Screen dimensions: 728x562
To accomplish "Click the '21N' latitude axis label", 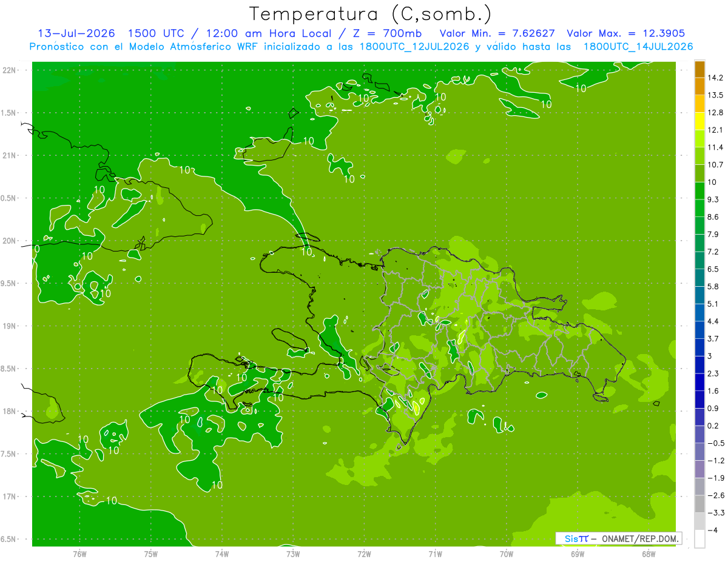I will (9, 156).
